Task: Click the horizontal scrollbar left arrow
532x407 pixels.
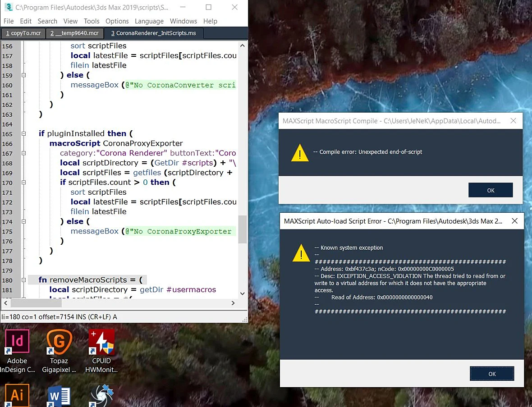Action: point(5,303)
